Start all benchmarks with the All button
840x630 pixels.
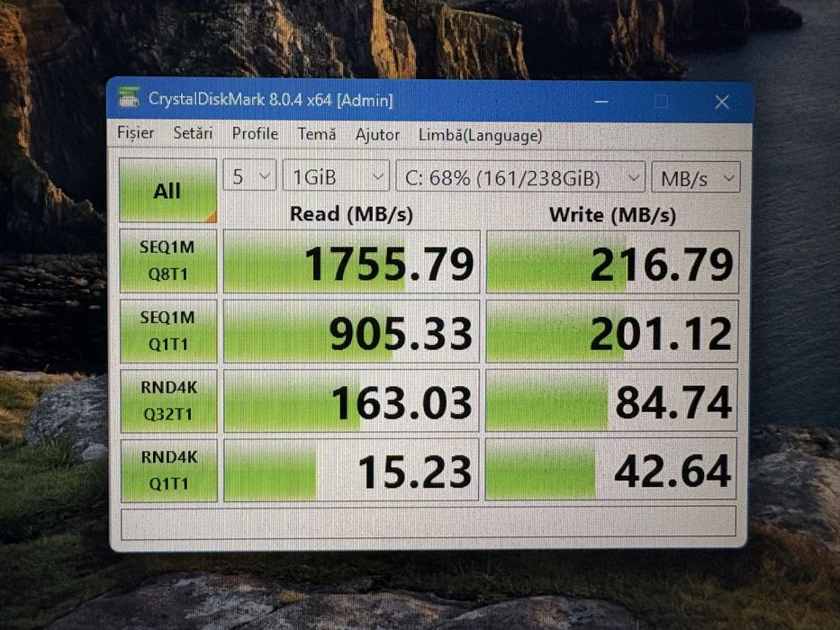[x=167, y=190]
